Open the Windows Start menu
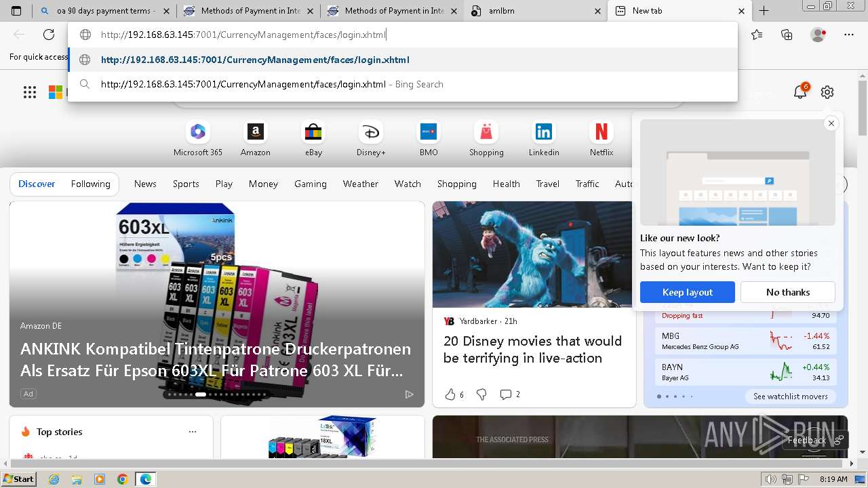Viewport: 868px width, 488px height. click(18, 479)
